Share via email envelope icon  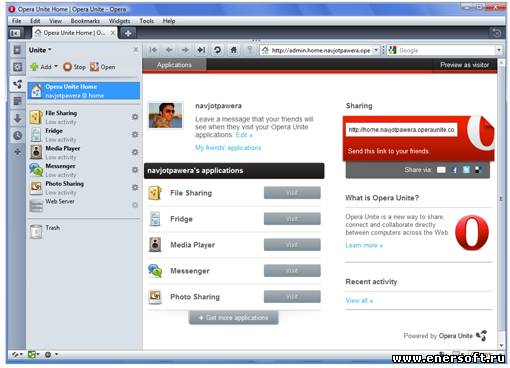coord(441,170)
